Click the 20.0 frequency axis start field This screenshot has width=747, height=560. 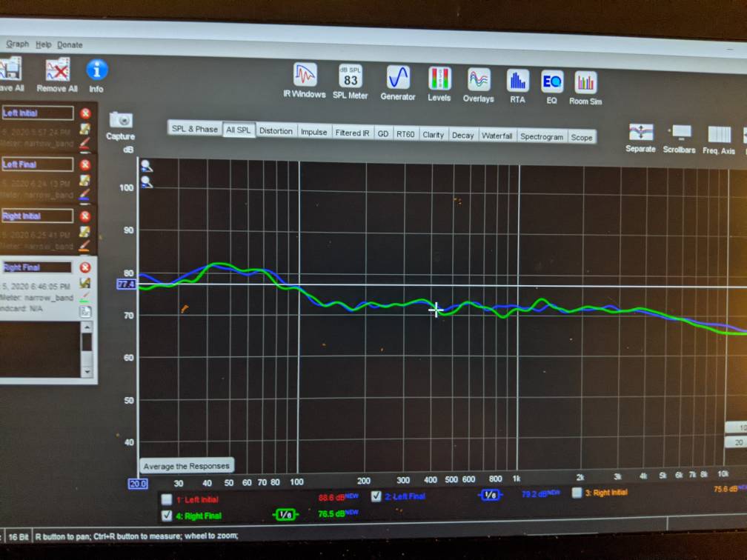coord(138,484)
